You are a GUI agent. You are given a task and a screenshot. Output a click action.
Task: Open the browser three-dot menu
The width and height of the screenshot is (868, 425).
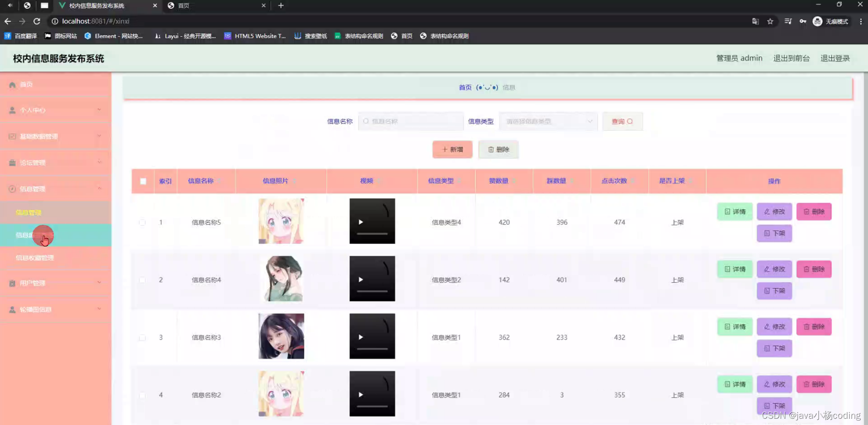pyautogui.click(x=861, y=21)
